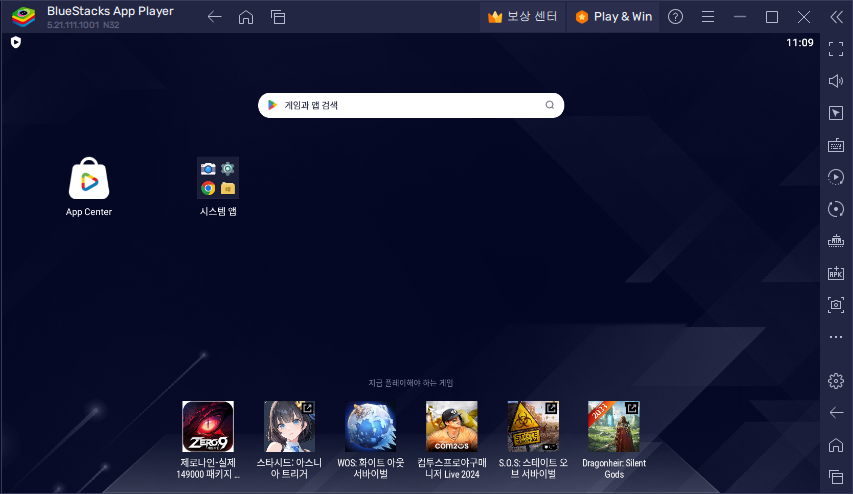Open the 보상 센터 rewards center
This screenshot has width=853, height=494.
pyautogui.click(x=522, y=17)
